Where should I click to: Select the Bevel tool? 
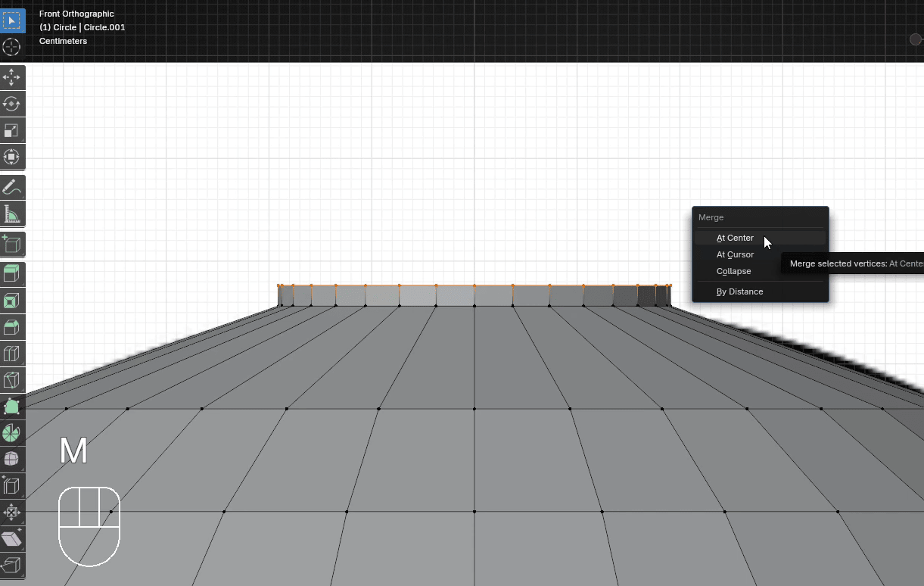coord(12,327)
